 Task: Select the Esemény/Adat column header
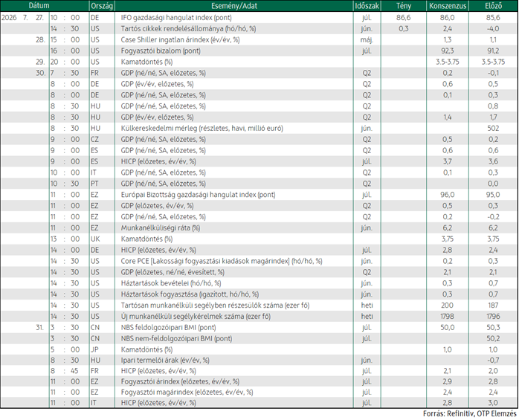tap(234, 6)
